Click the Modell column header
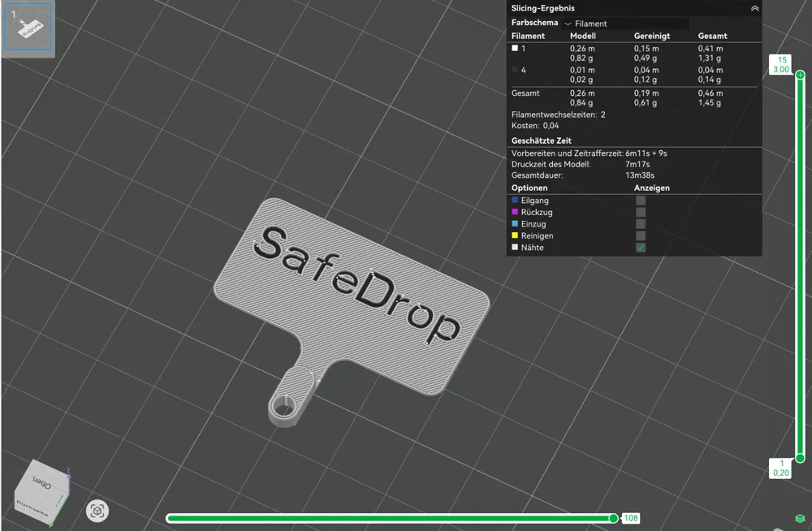812x531 pixels. pyautogui.click(x=583, y=36)
